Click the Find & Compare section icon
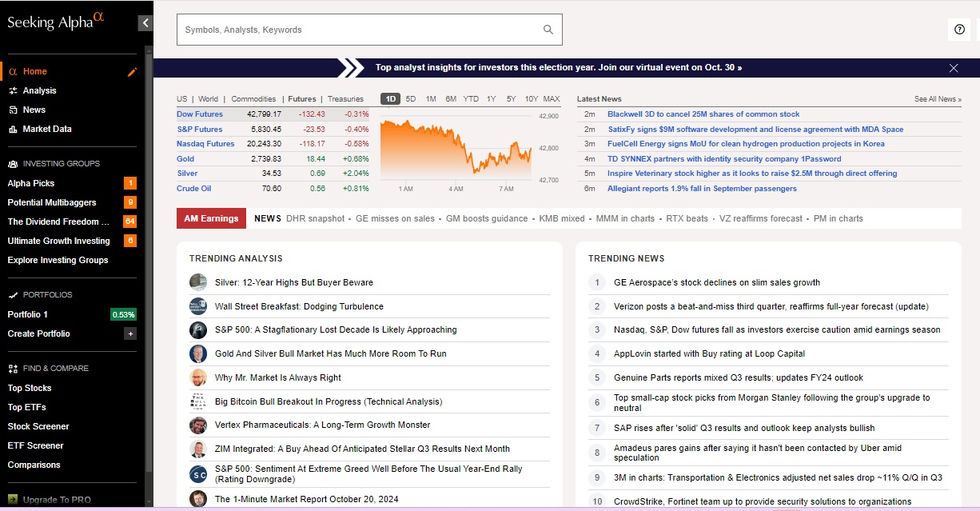The image size is (980, 511). tap(13, 369)
